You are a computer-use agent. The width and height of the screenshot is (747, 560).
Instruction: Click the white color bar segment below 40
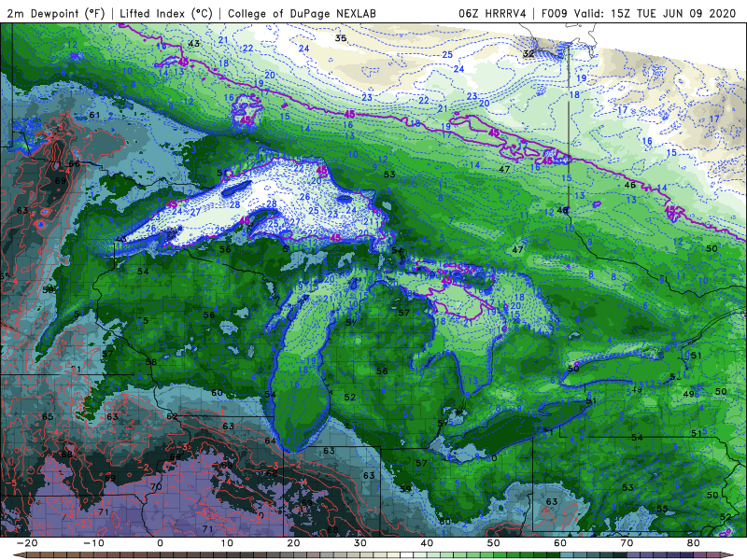coord(406,554)
